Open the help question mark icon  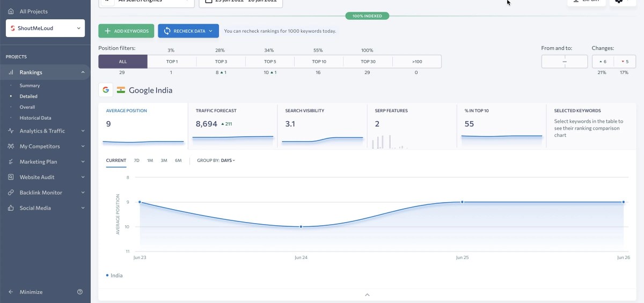[x=80, y=292]
